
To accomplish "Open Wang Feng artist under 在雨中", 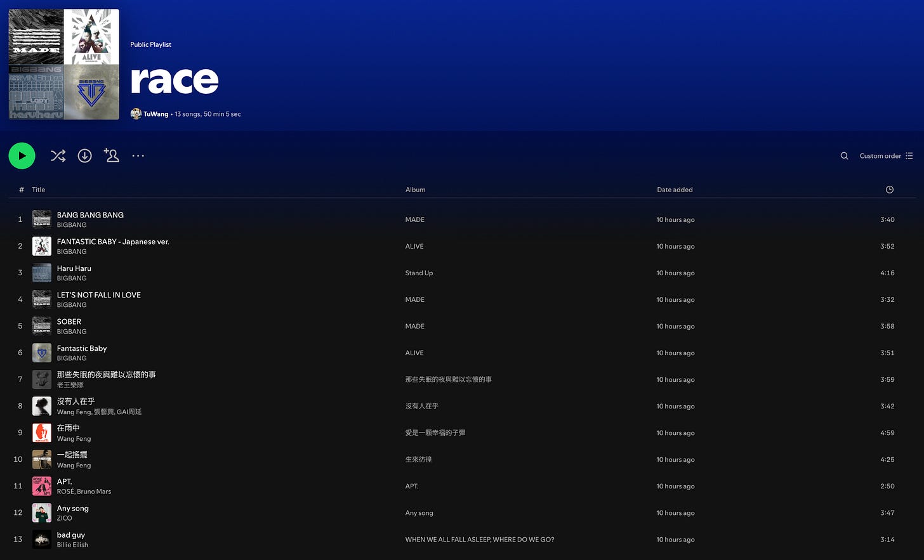I will click(x=74, y=438).
